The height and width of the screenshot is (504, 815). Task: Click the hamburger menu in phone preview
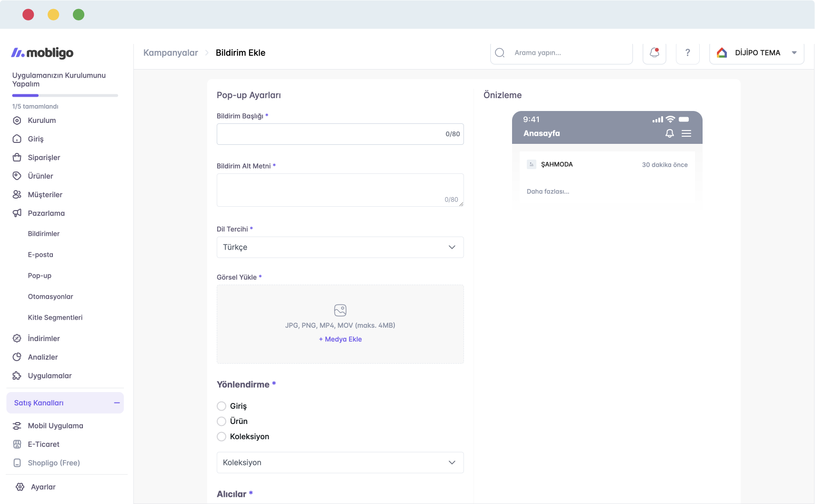pos(686,133)
